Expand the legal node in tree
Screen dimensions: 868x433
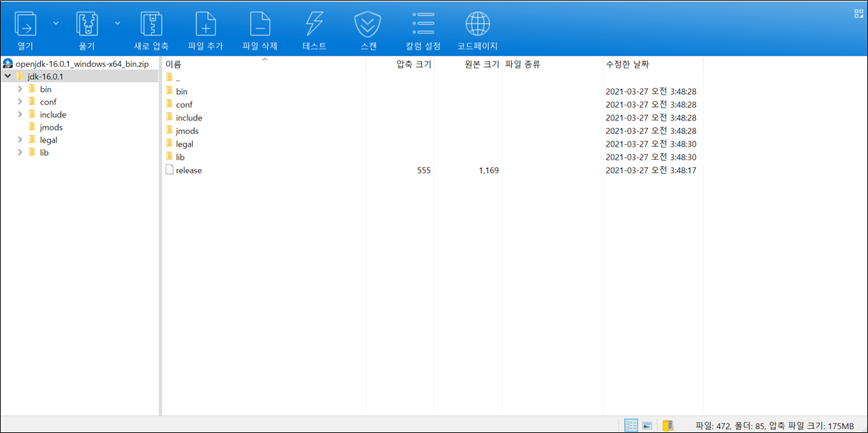20,139
